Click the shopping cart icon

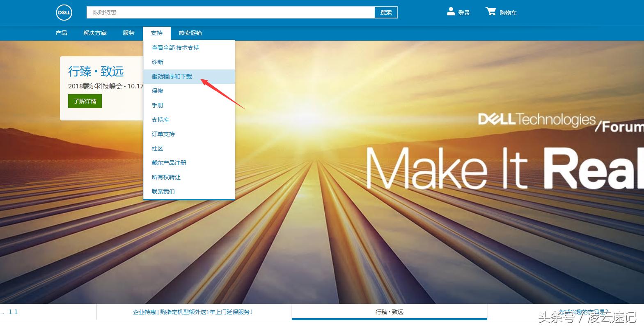click(490, 12)
